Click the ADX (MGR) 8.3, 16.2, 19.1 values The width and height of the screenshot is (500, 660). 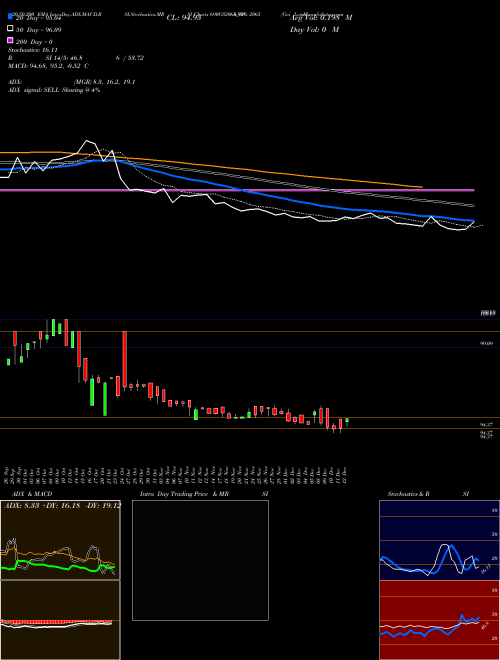point(104,82)
